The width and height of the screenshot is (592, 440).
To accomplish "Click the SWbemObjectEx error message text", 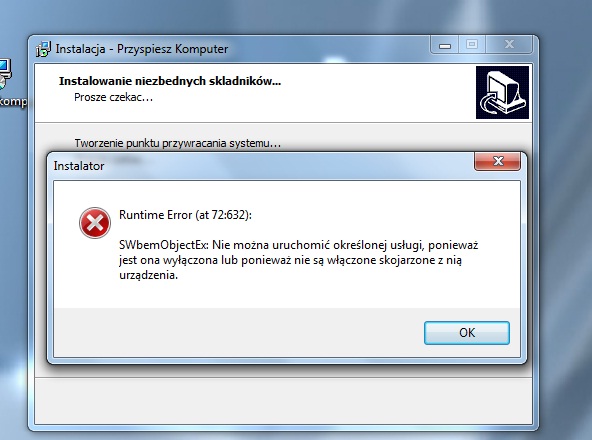I will pyautogui.click(x=299, y=260).
